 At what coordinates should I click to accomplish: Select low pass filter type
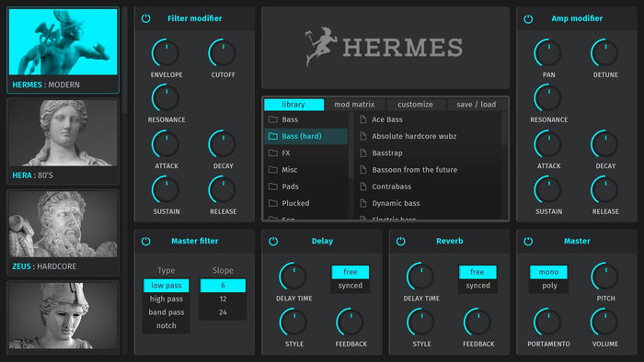tap(167, 286)
